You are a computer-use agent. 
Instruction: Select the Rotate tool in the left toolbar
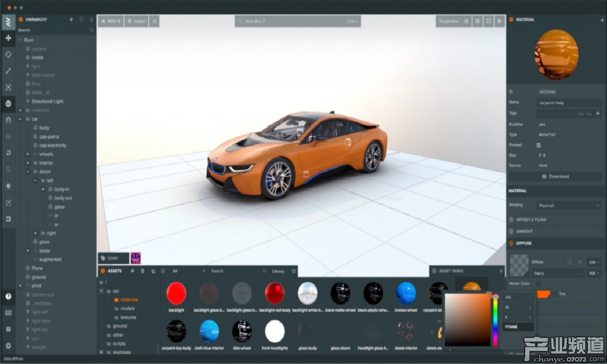click(x=8, y=54)
